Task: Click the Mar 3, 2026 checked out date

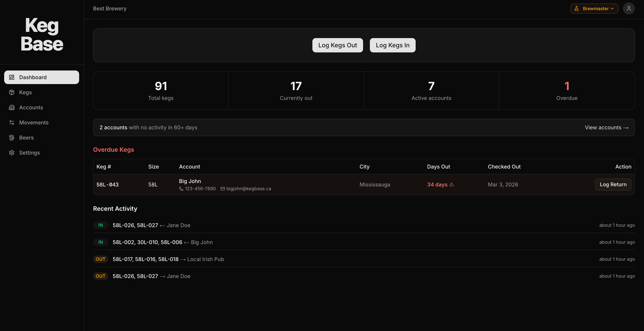Action: click(503, 185)
